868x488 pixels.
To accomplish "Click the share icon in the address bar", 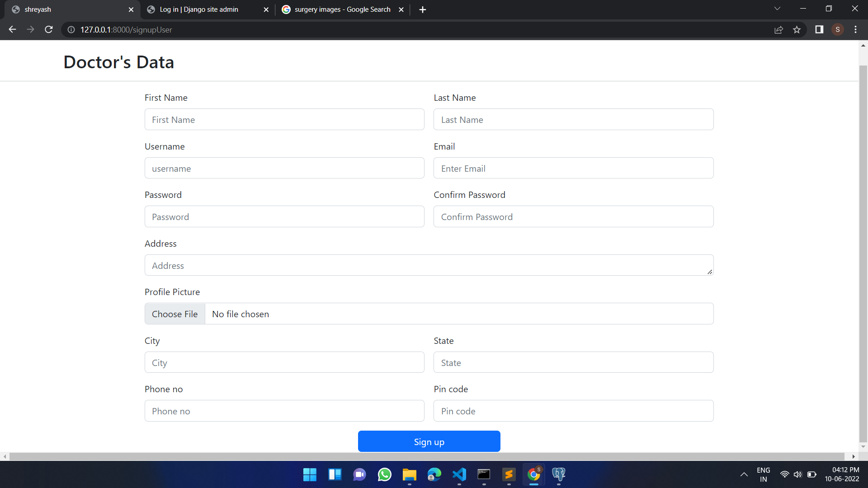I will click(x=778, y=29).
